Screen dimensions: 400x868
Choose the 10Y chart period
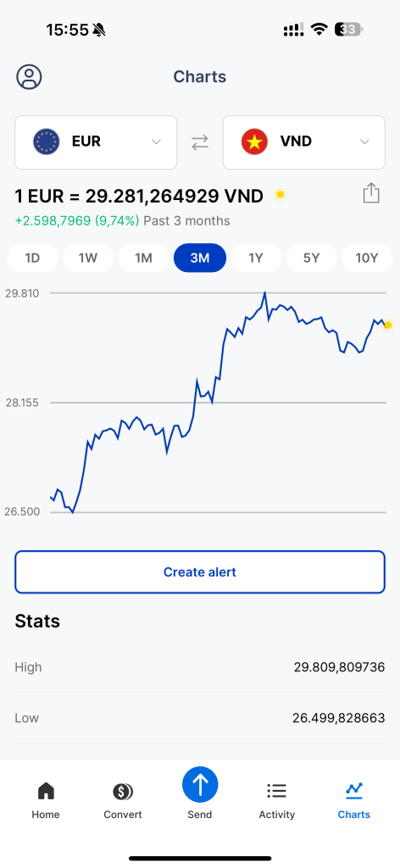tap(367, 258)
